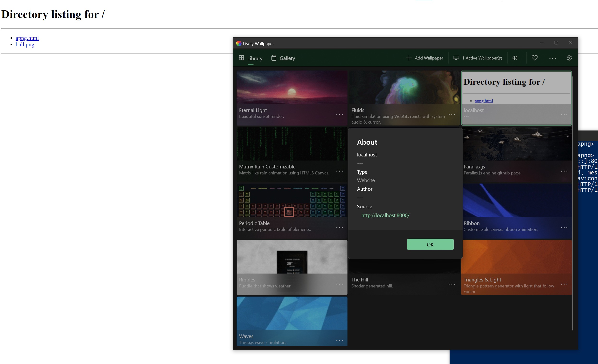Image resolution: width=598 pixels, height=364 pixels.
Task: Click the 'Website' type value in About
Action: click(366, 180)
